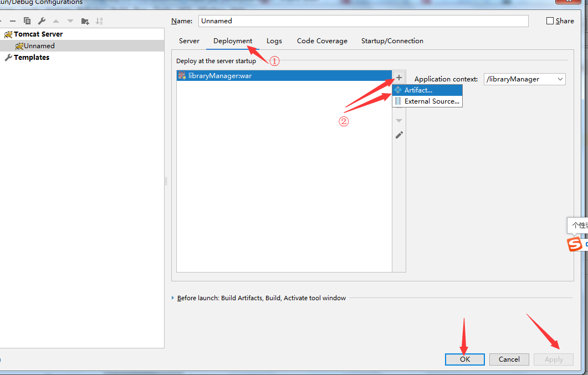Image resolution: width=588 pixels, height=375 pixels.
Task: Select the Tomcat Server tree node
Action: point(38,34)
